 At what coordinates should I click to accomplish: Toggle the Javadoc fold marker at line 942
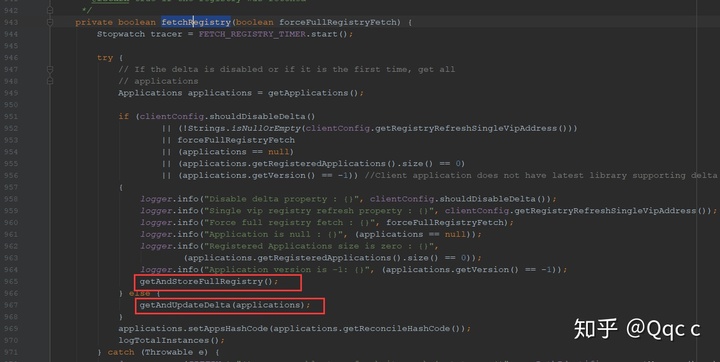tap(50, 10)
